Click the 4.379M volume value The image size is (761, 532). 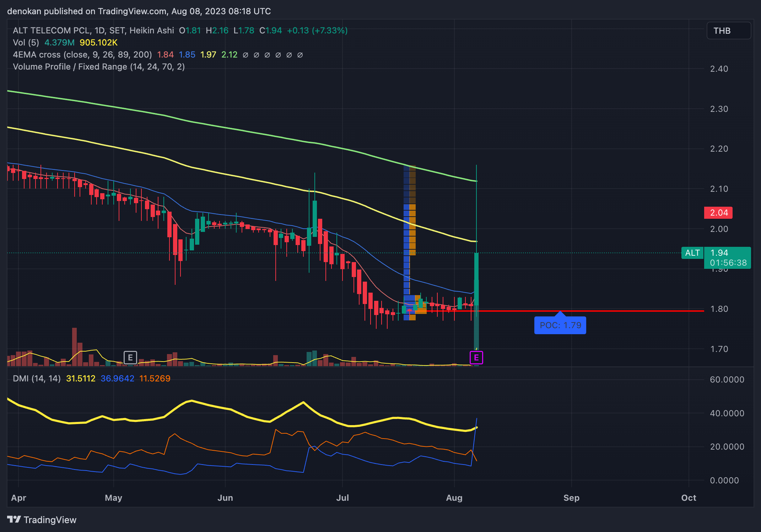pos(59,43)
